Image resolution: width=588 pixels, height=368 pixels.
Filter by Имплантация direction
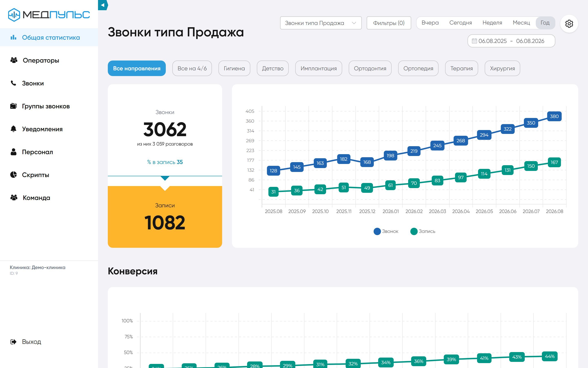click(318, 68)
